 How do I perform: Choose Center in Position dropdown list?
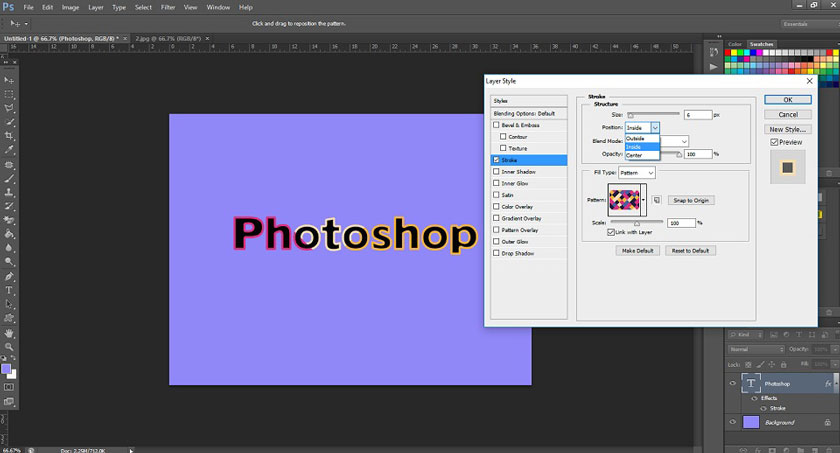point(642,155)
